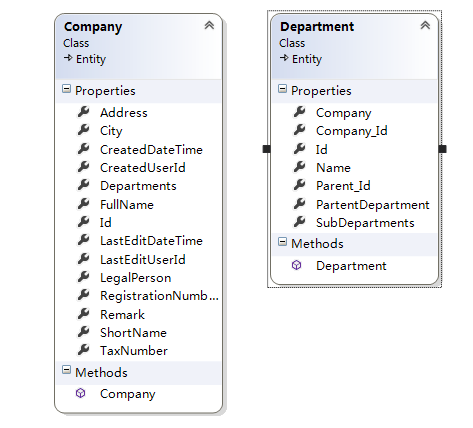Screen dimensions: 473x428
Task: Click the wrench icon beside CreatedDateTime
Action: (x=83, y=149)
